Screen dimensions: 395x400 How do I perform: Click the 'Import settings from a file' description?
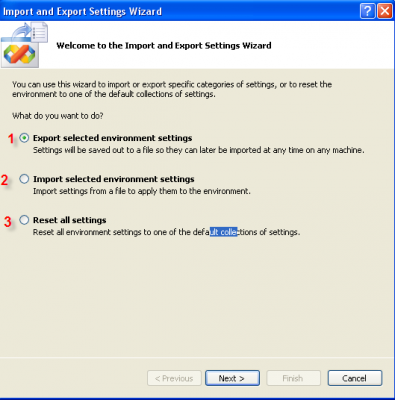142,191
